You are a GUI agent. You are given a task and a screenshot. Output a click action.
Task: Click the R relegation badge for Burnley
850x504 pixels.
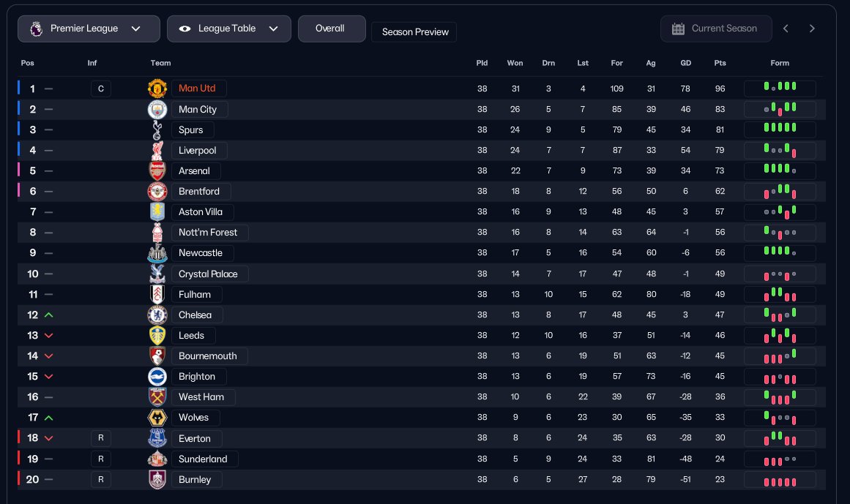point(101,480)
